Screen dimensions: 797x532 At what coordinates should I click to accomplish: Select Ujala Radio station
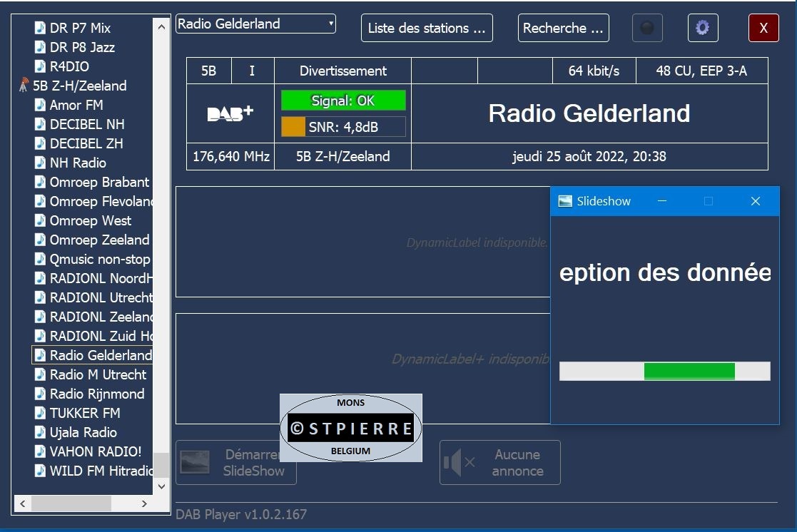[x=83, y=432]
